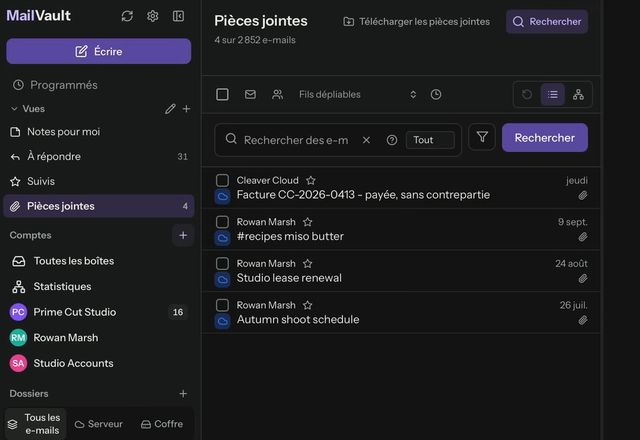Image resolution: width=640 pixels, height=440 pixels.
Task: Select the Studio Accounts account
Action: (98, 363)
